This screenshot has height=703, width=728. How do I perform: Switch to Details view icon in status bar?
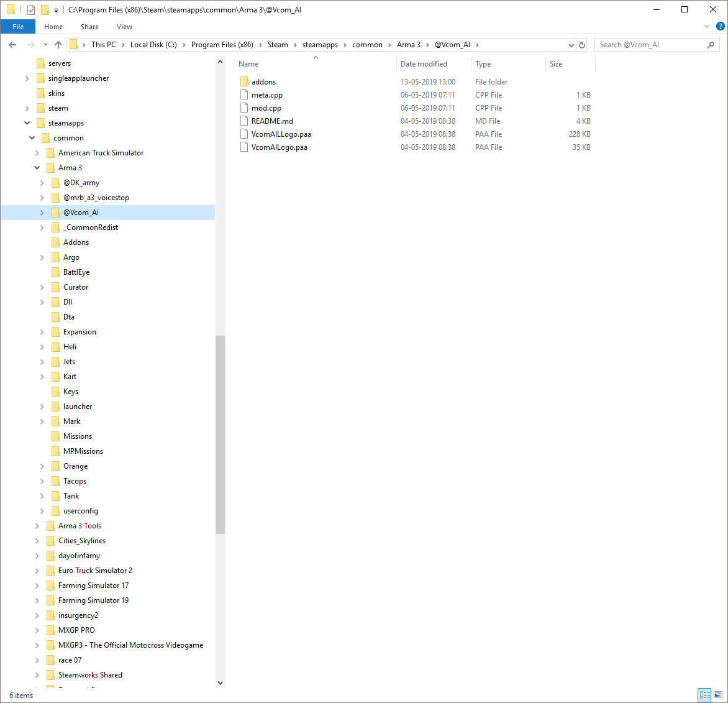704,695
